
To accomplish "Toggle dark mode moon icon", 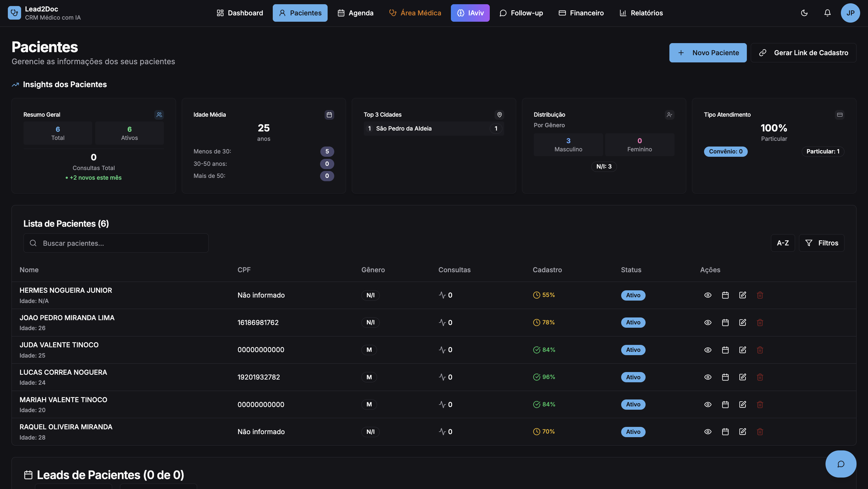I will click(804, 13).
